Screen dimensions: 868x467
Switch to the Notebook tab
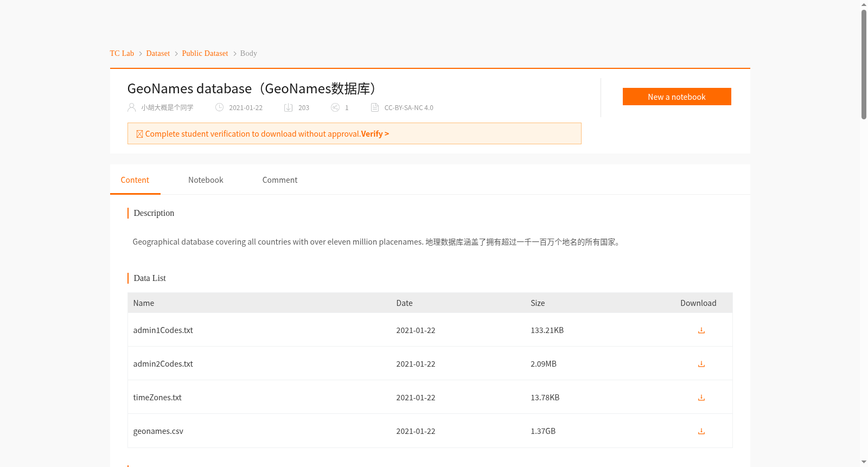point(206,180)
